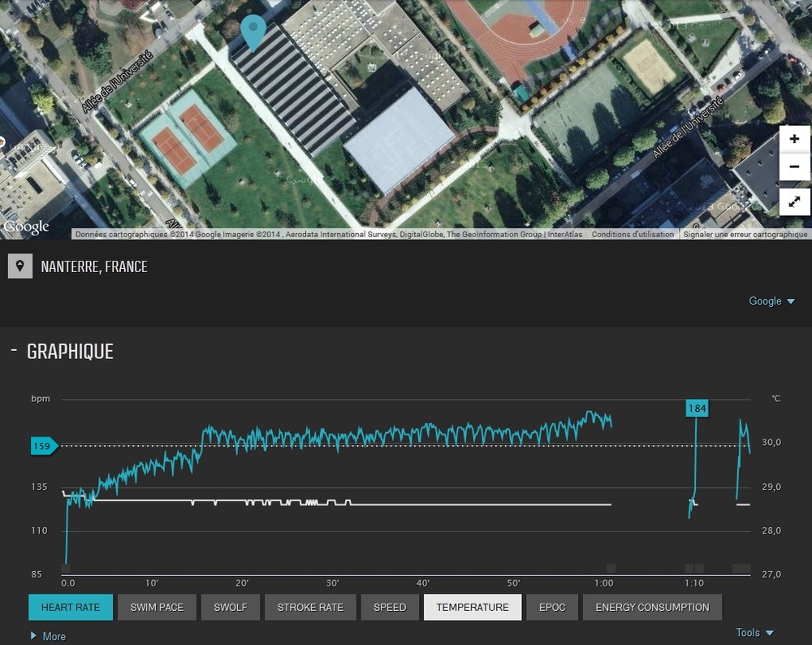Viewport: 812px width, 645px height.
Task: Toggle the Temperature graph
Action: pos(473,607)
